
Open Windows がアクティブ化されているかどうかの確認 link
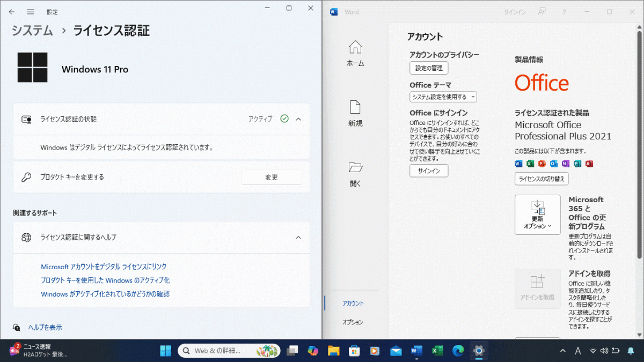click(105, 294)
